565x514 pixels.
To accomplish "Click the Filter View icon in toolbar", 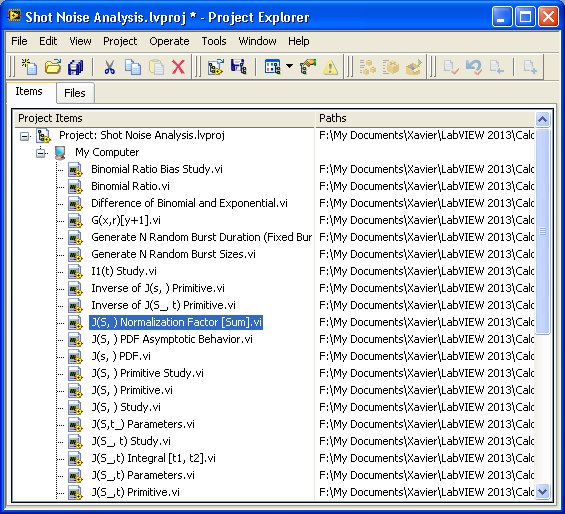I will coord(272,67).
